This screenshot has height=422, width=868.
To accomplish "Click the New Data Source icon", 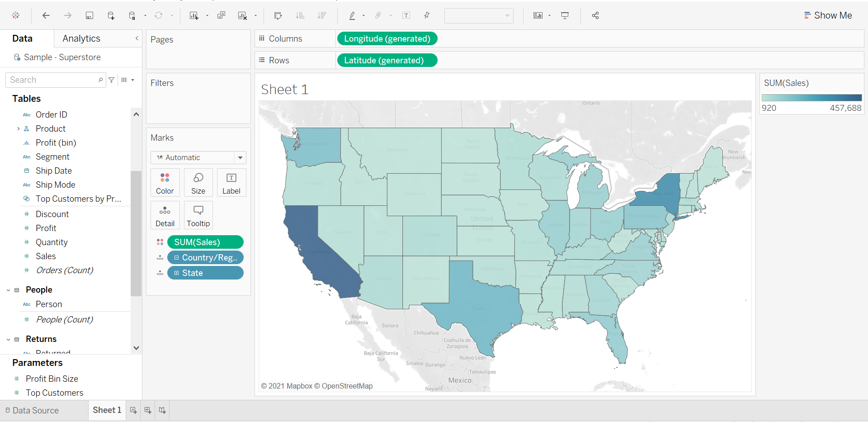I will point(111,15).
